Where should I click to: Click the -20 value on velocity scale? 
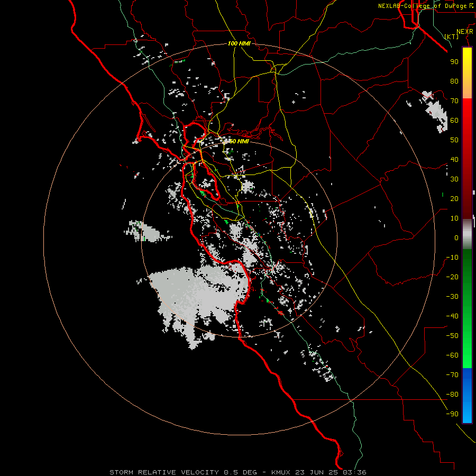[452, 277]
